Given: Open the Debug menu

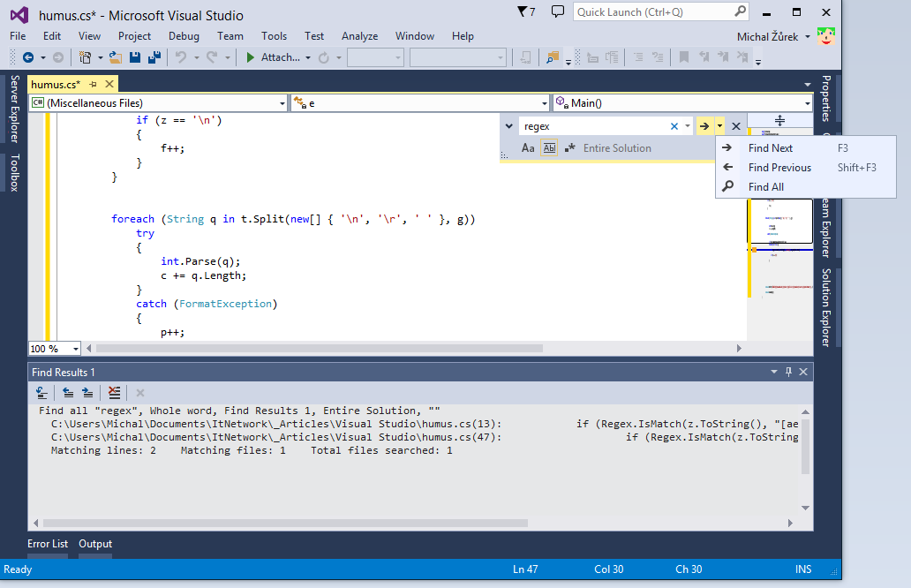Looking at the screenshot, I should click(183, 36).
